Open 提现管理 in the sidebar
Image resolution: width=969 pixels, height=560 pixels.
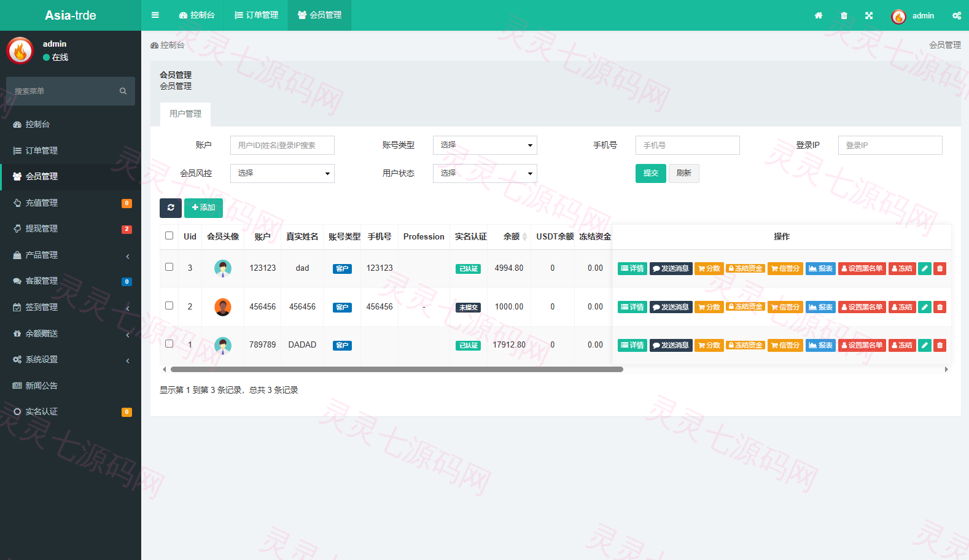coord(71,228)
